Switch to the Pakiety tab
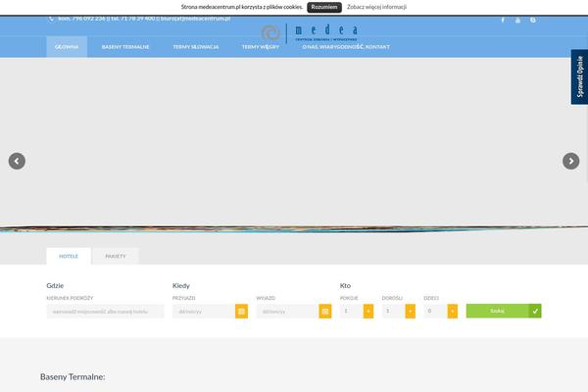This screenshot has width=588, height=392. [x=116, y=256]
